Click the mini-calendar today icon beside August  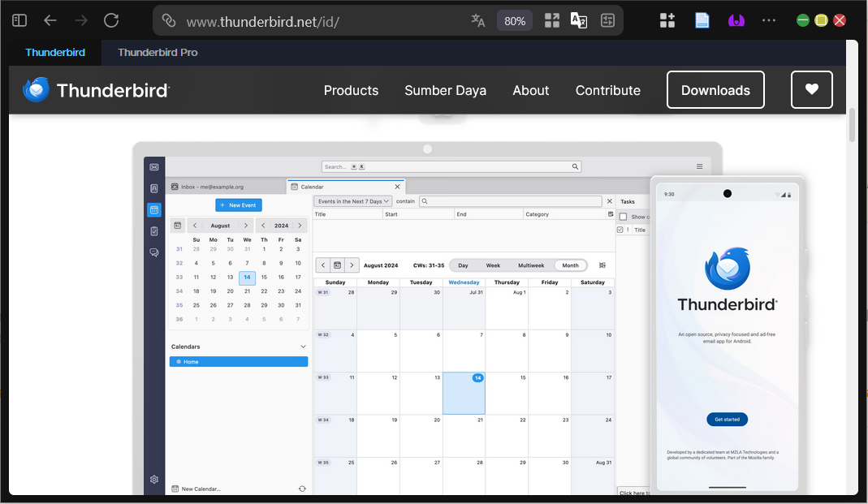(178, 225)
